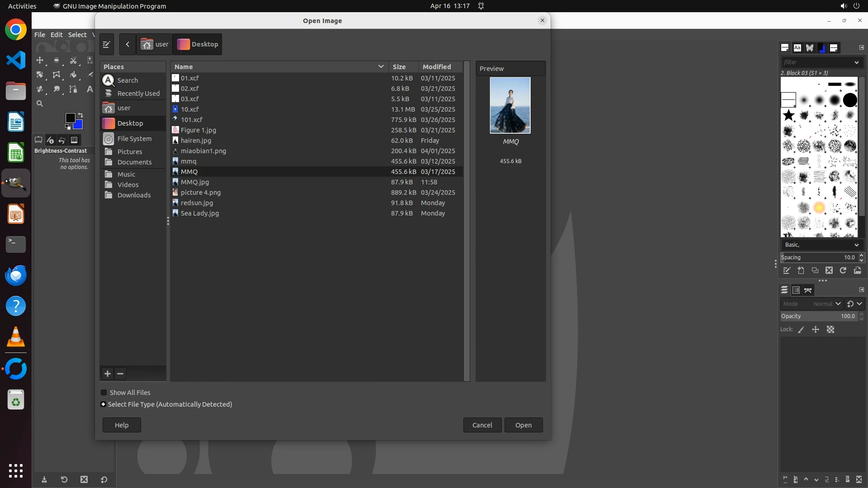868x488 pixels.
Task: Swap foreground and background colors
Action: tap(80, 115)
